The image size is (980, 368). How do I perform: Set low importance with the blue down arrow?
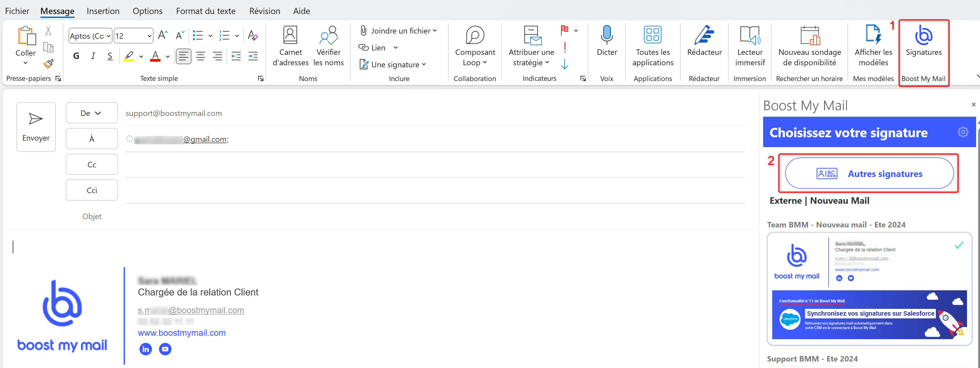[565, 64]
